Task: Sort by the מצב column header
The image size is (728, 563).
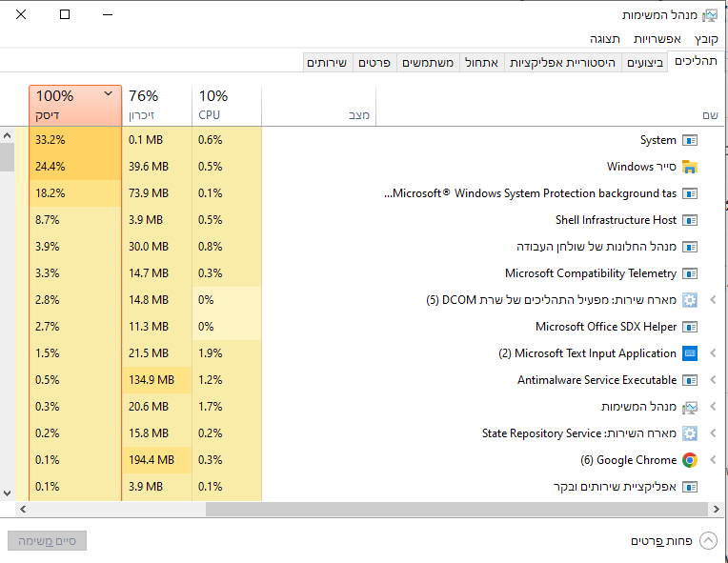Action: pyautogui.click(x=319, y=106)
